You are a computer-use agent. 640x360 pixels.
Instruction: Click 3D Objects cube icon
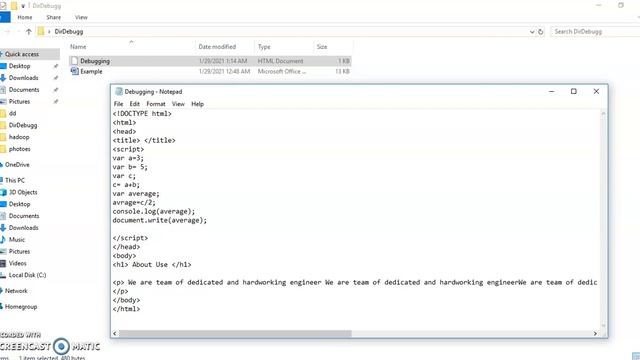coord(3,192)
